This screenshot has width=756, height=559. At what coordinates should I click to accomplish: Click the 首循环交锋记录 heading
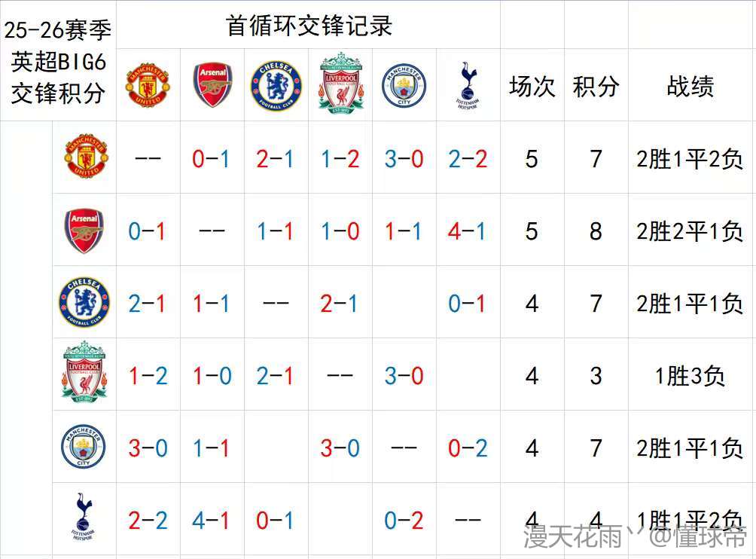point(309,26)
